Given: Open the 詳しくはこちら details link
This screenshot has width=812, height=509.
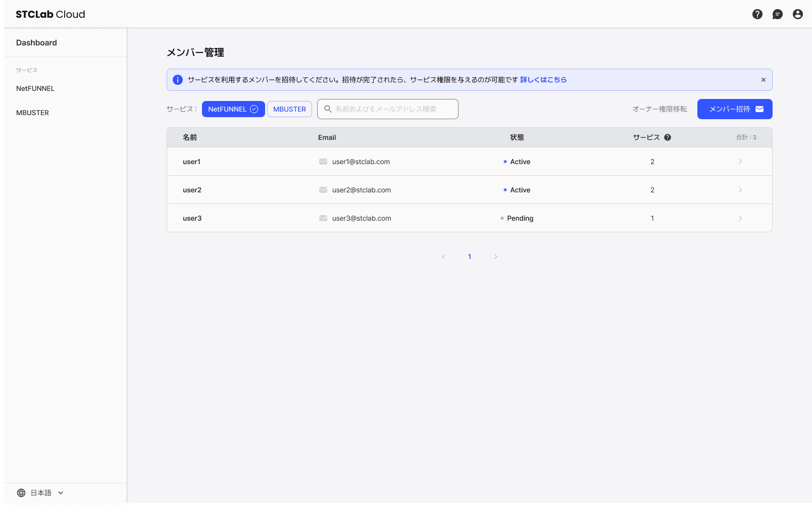Looking at the screenshot, I should [543, 80].
